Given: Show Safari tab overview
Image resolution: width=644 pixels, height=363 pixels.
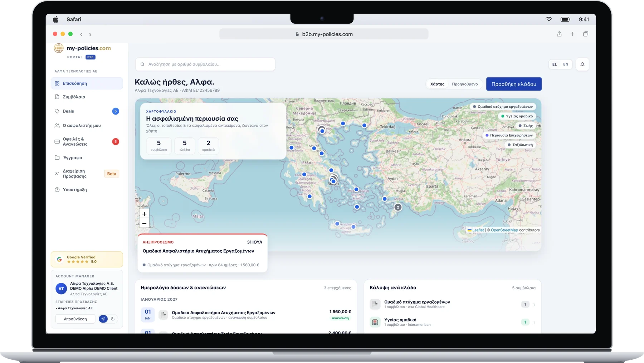Looking at the screenshot, I should click(586, 34).
